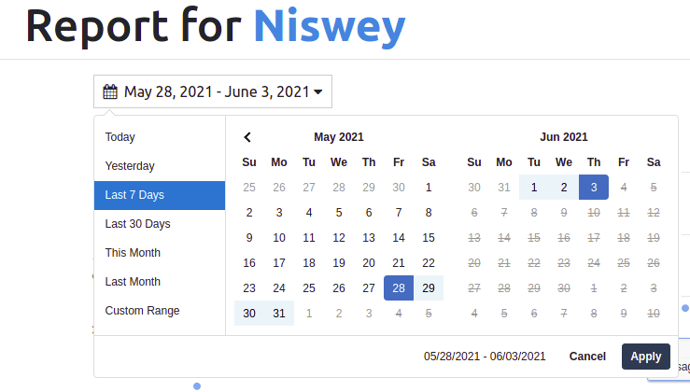The image size is (690, 392).
Task: Pick the This Month preset
Action: [x=159, y=253]
